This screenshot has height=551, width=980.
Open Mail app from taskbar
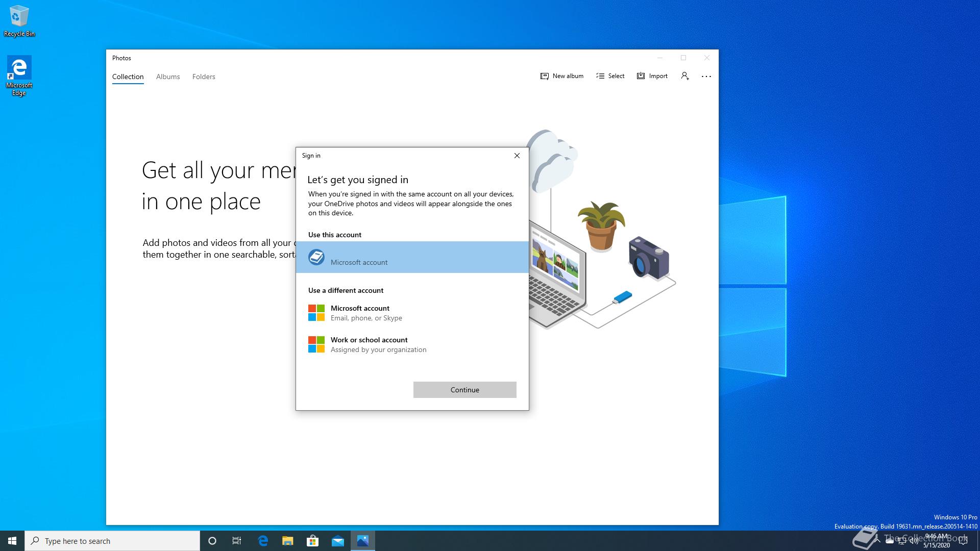(338, 541)
